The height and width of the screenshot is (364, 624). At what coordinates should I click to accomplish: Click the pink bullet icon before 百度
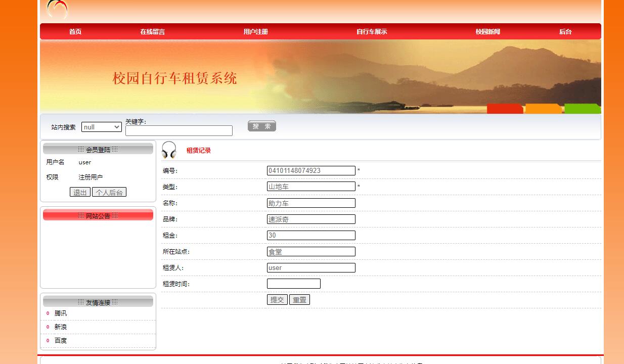47,341
